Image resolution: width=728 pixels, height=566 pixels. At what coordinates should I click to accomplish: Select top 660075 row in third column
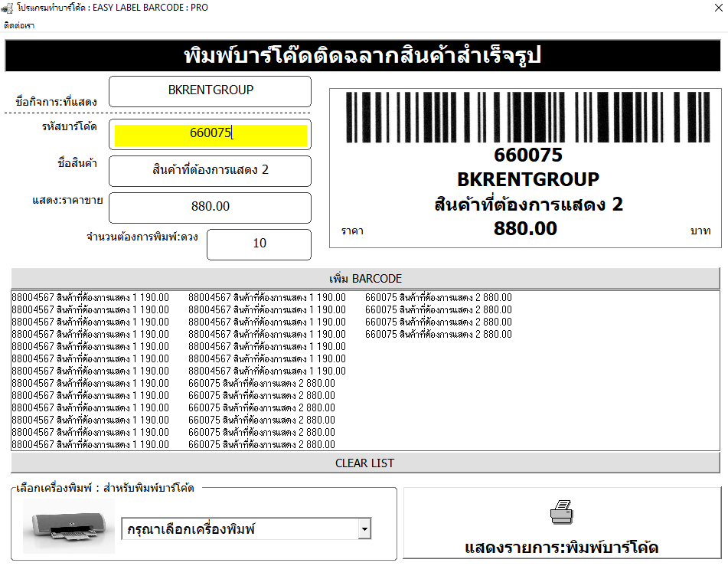coord(439,297)
